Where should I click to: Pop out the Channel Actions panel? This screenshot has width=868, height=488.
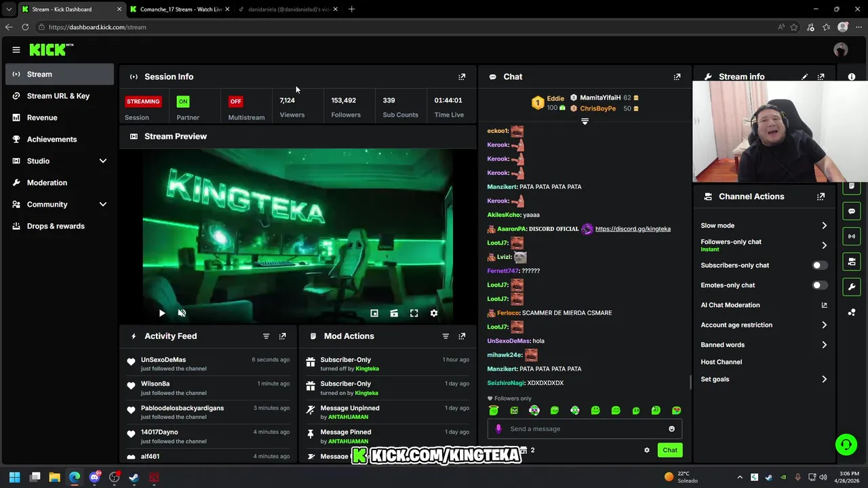(821, 197)
